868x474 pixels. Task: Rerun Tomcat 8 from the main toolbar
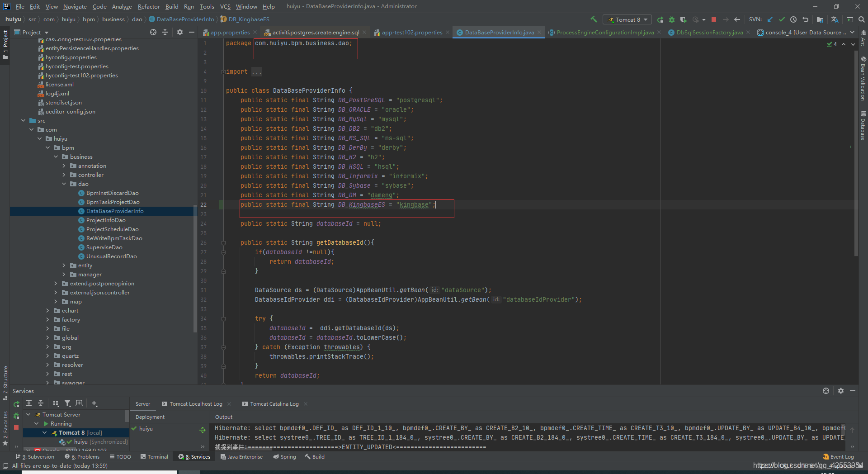coord(660,19)
